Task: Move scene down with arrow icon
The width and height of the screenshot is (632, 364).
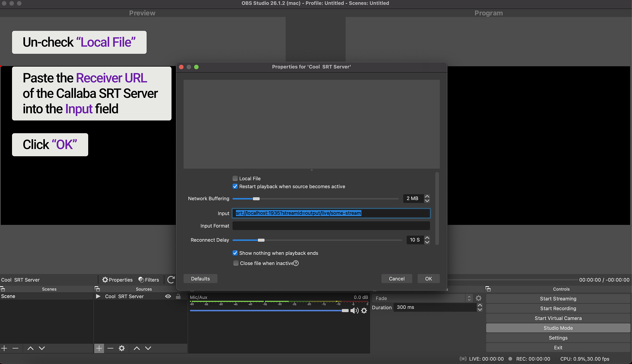Action: click(42, 348)
